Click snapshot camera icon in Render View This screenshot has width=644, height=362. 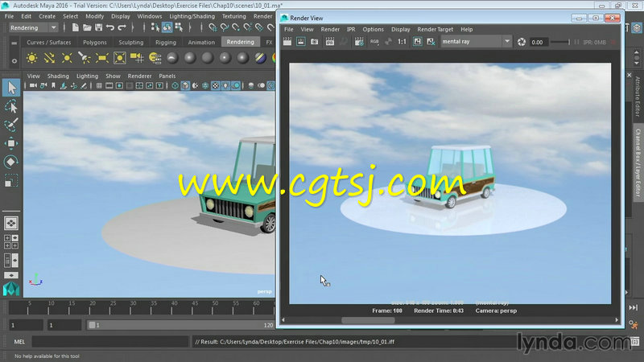pos(314,42)
